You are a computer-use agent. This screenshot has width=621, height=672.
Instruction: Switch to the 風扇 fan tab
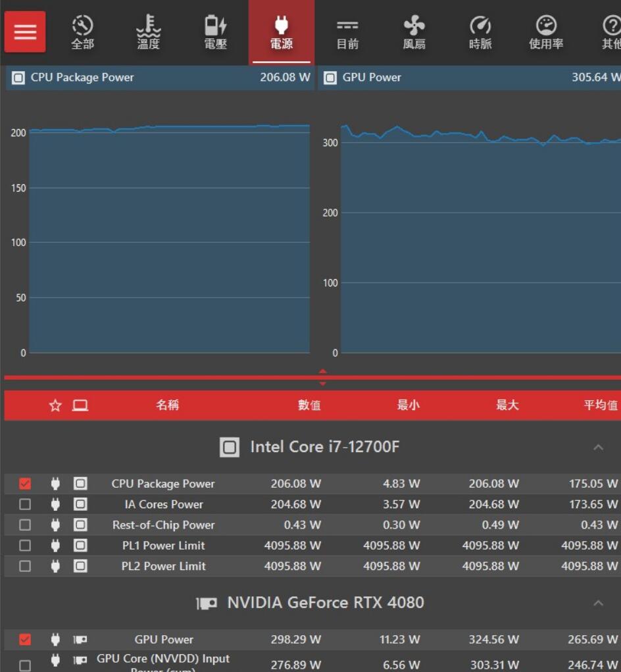414,32
